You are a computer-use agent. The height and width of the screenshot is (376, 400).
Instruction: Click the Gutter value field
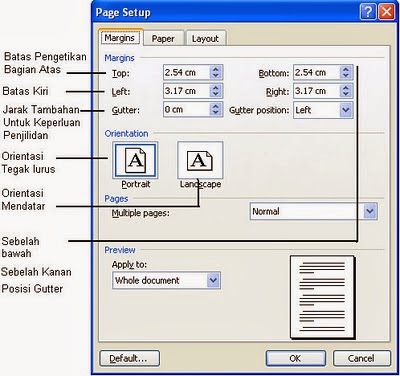pos(186,109)
